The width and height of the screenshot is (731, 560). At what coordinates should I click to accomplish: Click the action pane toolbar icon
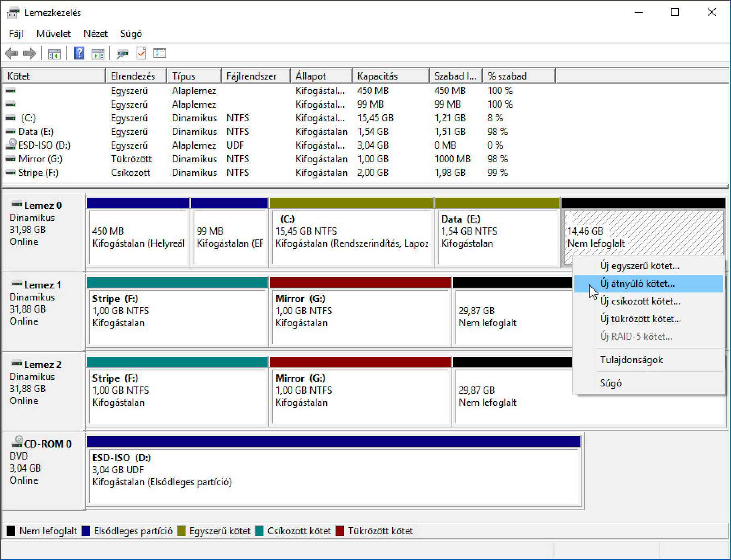(x=98, y=53)
